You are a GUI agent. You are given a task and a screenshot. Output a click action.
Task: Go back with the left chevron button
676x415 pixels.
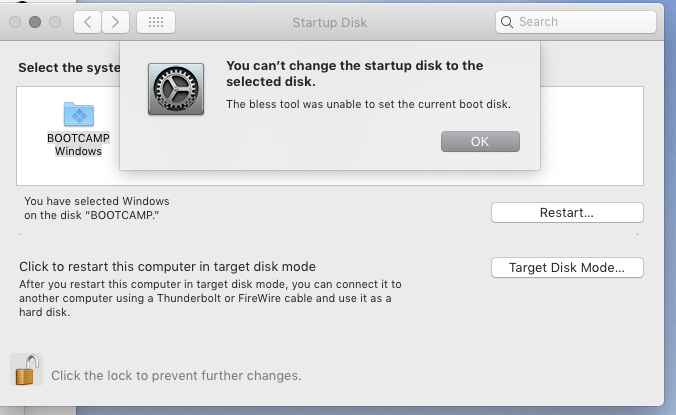tap(88, 22)
